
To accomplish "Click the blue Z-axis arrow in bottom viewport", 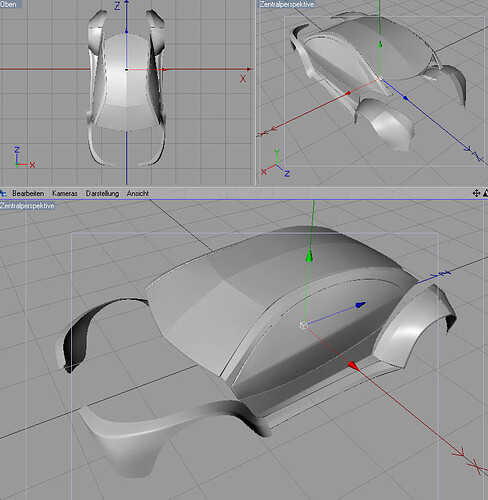I will click(361, 304).
